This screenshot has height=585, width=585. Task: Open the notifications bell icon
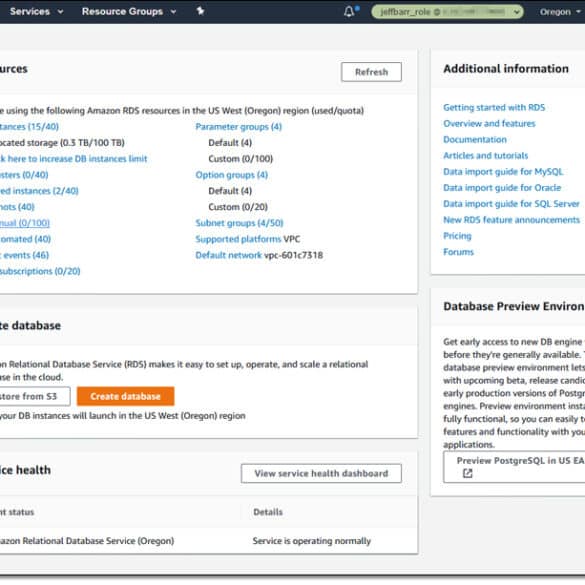[350, 11]
